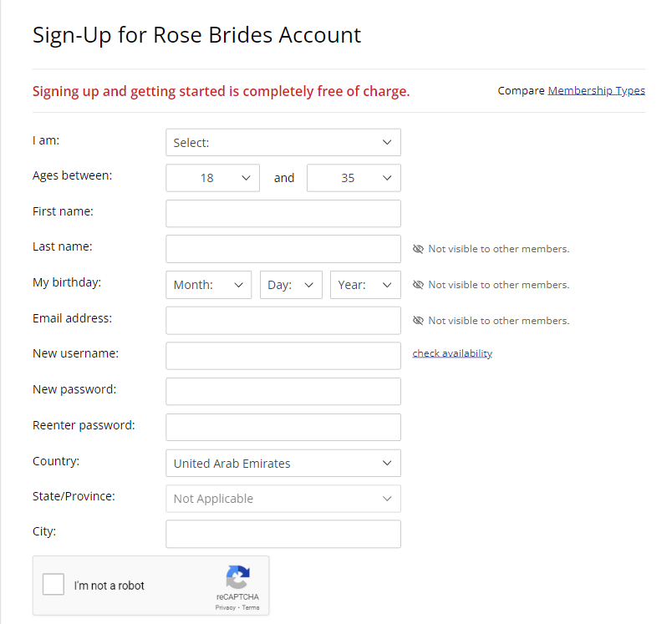Click the eye-slash icon beside Email address
Viewport: 672px width, 624px height.
click(417, 320)
